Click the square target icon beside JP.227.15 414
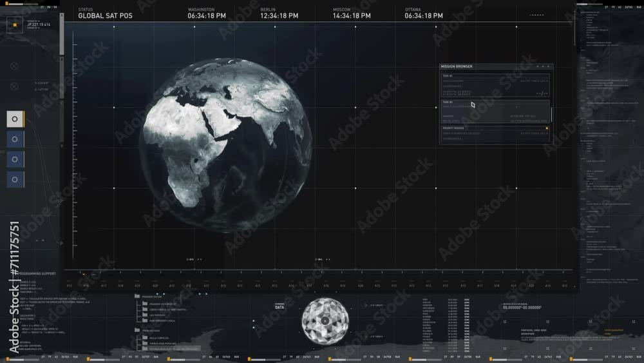The image size is (644, 363). tap(15, 25)
